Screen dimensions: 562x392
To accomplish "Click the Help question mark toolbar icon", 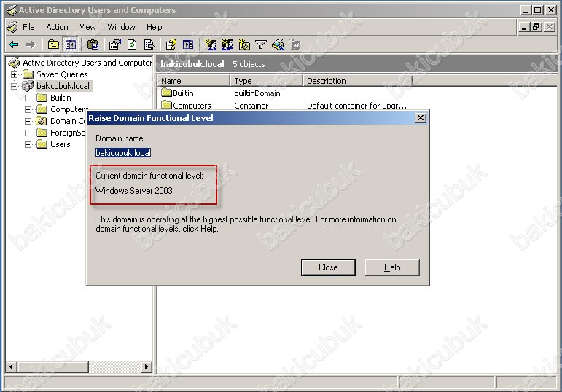I will [171, 44].
